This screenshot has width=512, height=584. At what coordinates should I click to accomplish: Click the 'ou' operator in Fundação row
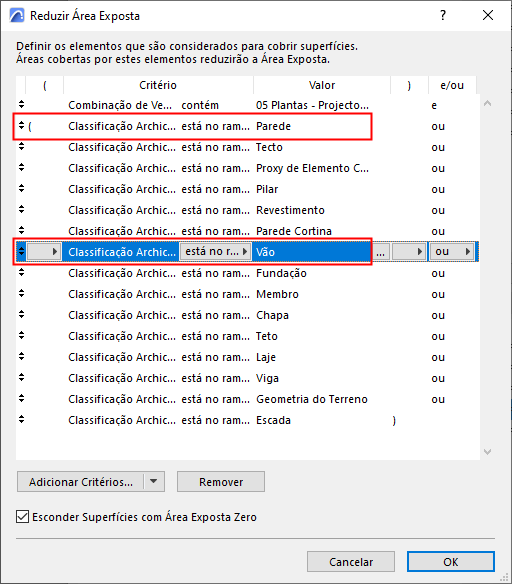438,273
